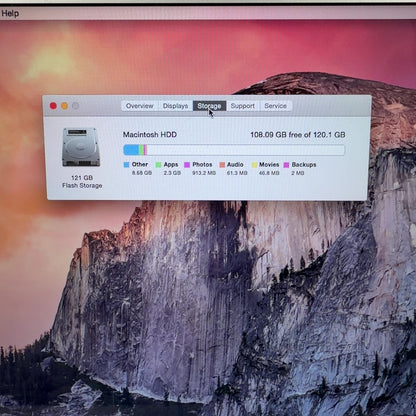The image size is (416, 416).
Task: Open the Support tab
Action: point(243,106)
